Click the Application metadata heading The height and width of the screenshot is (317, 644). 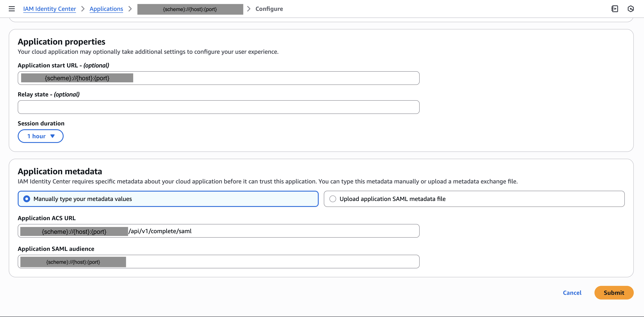click(x=60, y=171)
